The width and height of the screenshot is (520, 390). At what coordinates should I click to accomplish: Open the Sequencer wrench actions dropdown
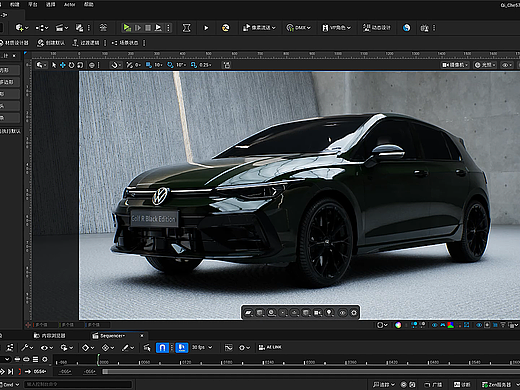click(x=27, y=348)
